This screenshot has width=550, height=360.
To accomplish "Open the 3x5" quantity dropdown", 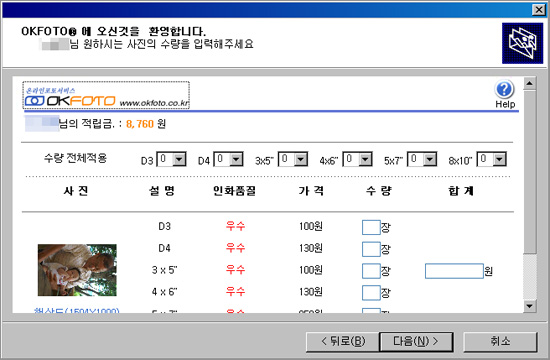I will point(301,160).
